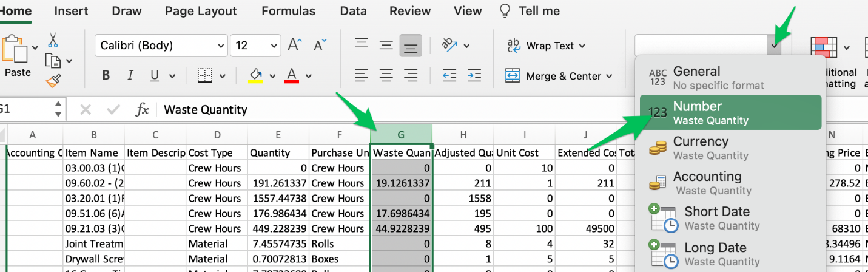Click the formula bar cancel X
Viewport: 868px width, 272px height.
(x=86, y=109)
